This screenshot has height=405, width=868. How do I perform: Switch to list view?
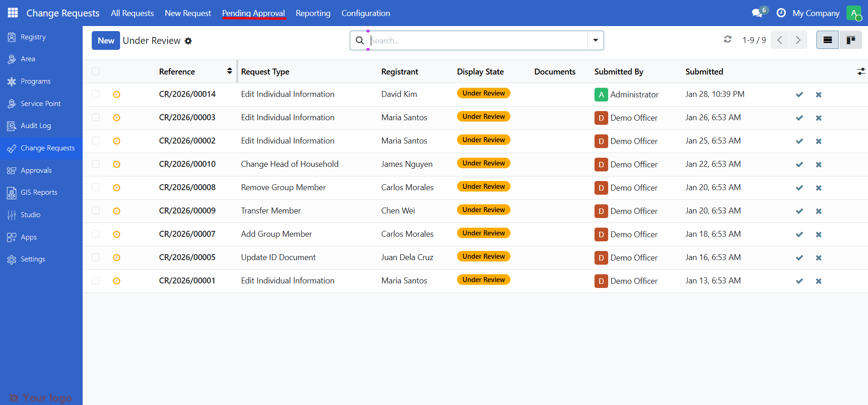click(827, 40)
